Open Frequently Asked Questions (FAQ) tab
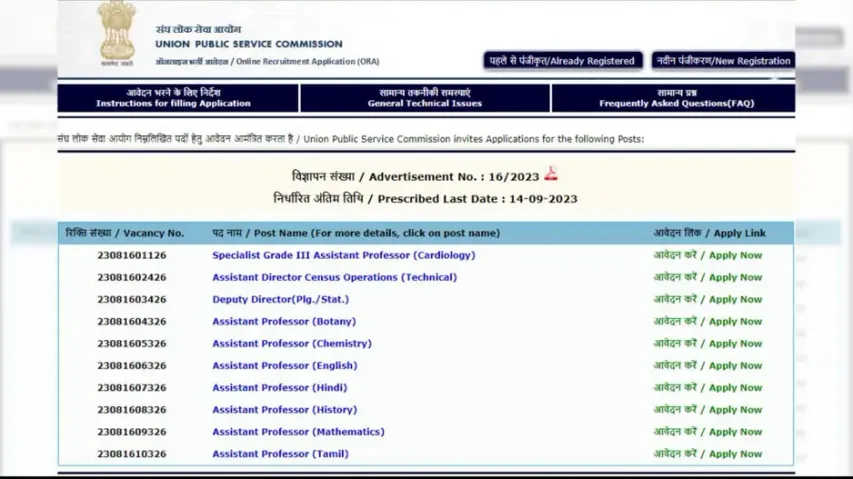853x479 pixels. [676, 98]
